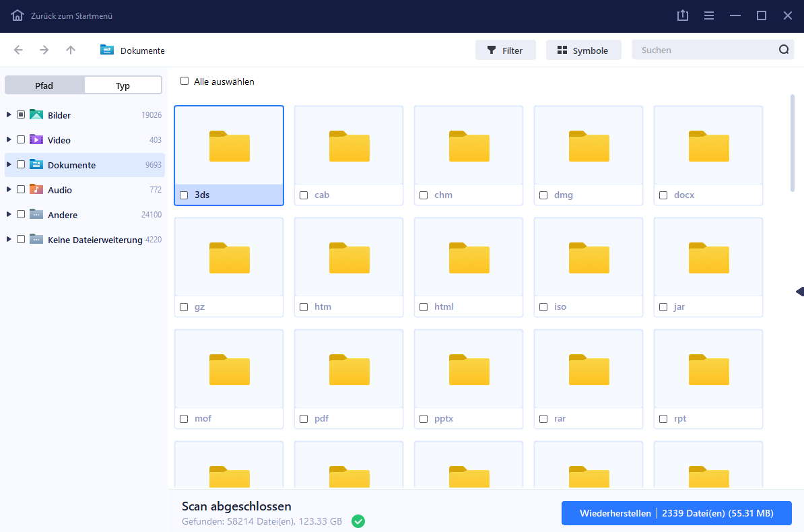Select Dokumente row in sidebar

click(x=85, y=165)
